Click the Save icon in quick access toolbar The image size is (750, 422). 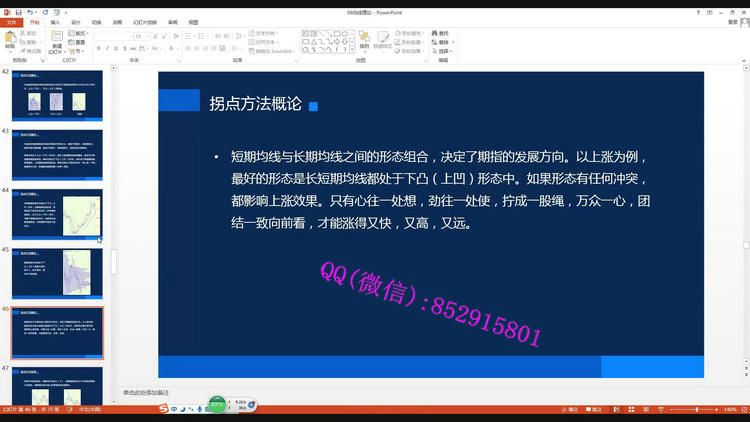[x=20, y=12]
